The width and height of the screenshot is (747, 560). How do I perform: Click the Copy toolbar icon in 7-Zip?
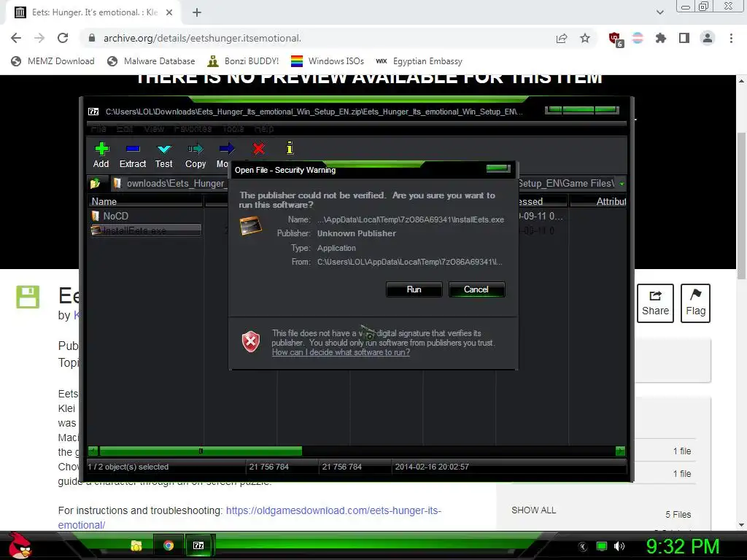tap(196, 155)
